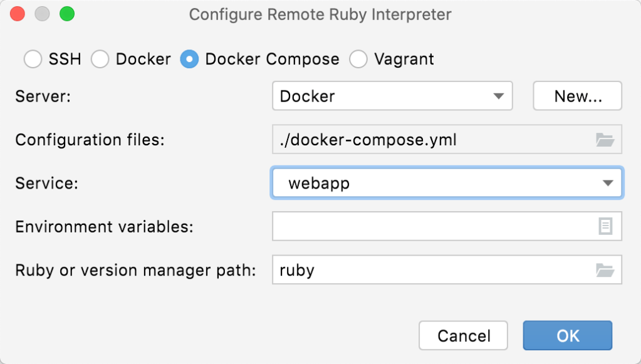Choose the Docker Compose option
Viewport: 641px width, 364px height.
point(189,60)
